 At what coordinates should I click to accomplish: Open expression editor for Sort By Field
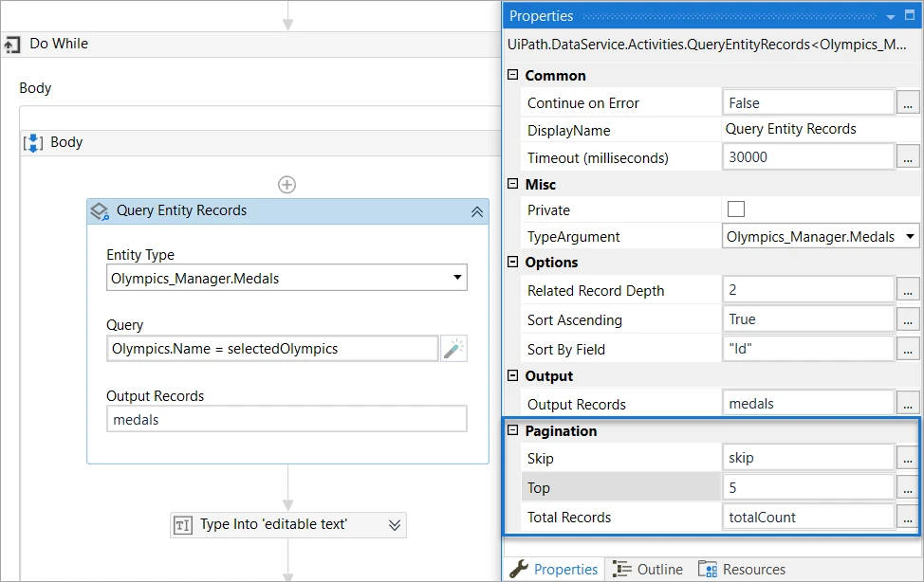pos(908,349)
